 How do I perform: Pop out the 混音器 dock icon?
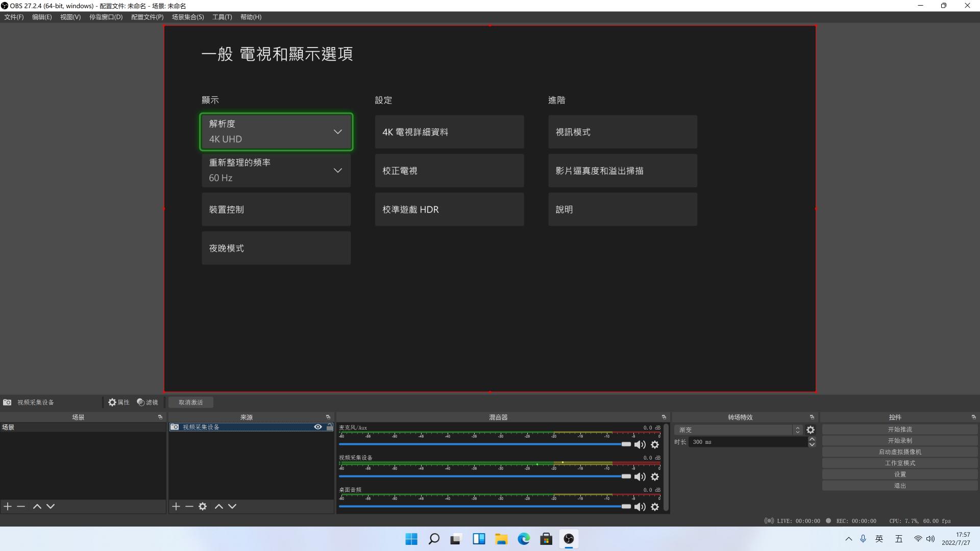coord(664,417)
